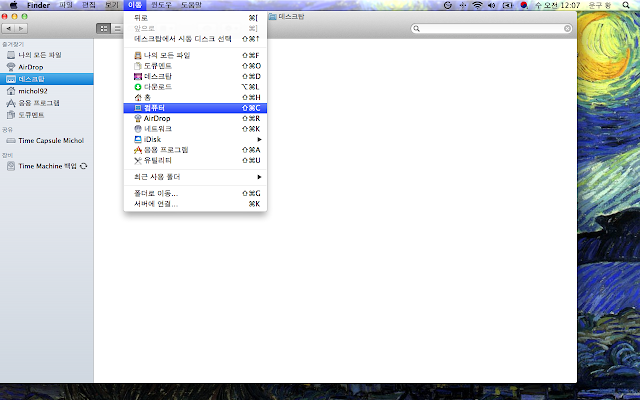Image resolution: width=640 pixels, height=400 pixels.
Task: Select 도큐멘트 in the Go menu
Action: 195,66
